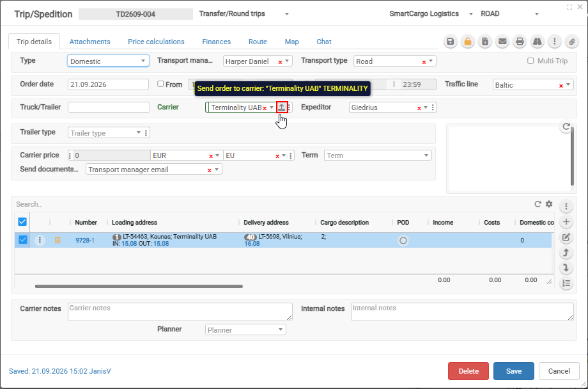588x389 pixels.
Task: Open the Finances tab
Action: coord(217,42)
